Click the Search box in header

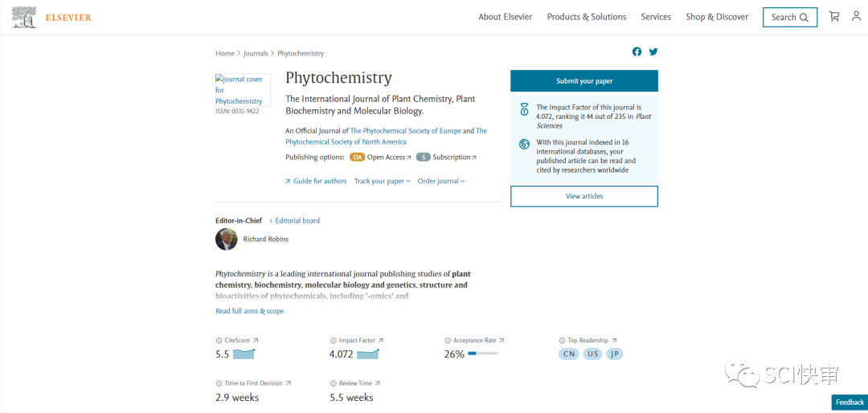coord(789,17)
